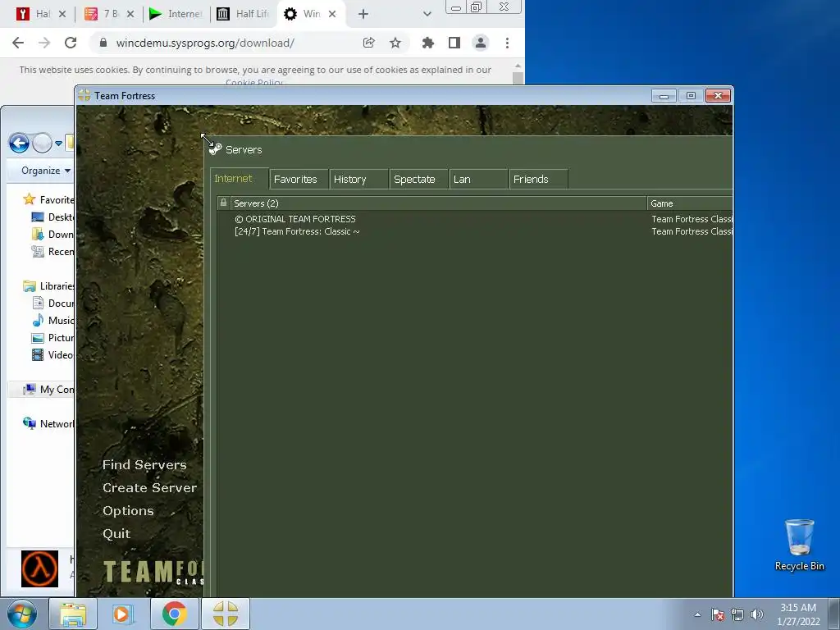840x630 pixels.
Task: Select the [24/7] Team Fortress: Classic server
Action: tap(474, 231)
